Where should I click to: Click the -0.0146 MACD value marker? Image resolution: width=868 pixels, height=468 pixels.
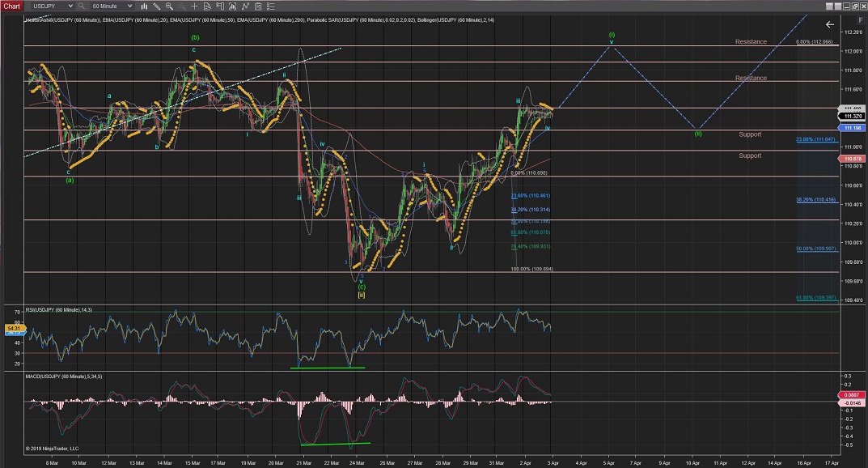[x=853, y=403]
